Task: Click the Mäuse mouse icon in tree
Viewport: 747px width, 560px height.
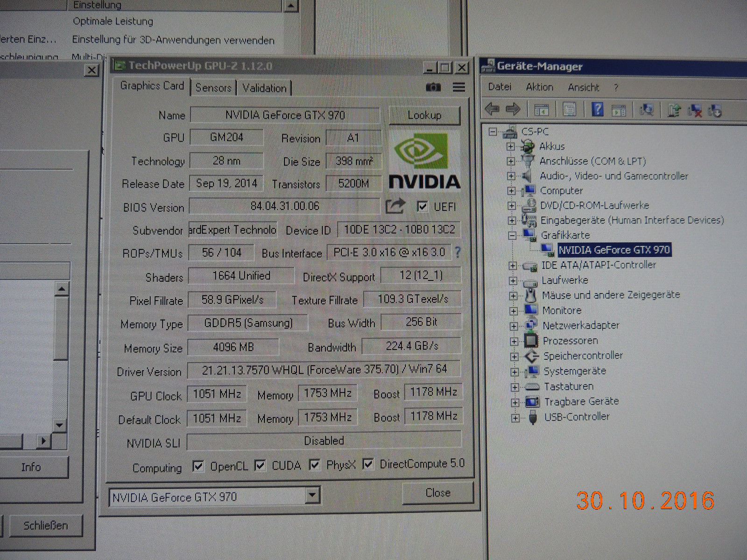Action: point(530,295)
